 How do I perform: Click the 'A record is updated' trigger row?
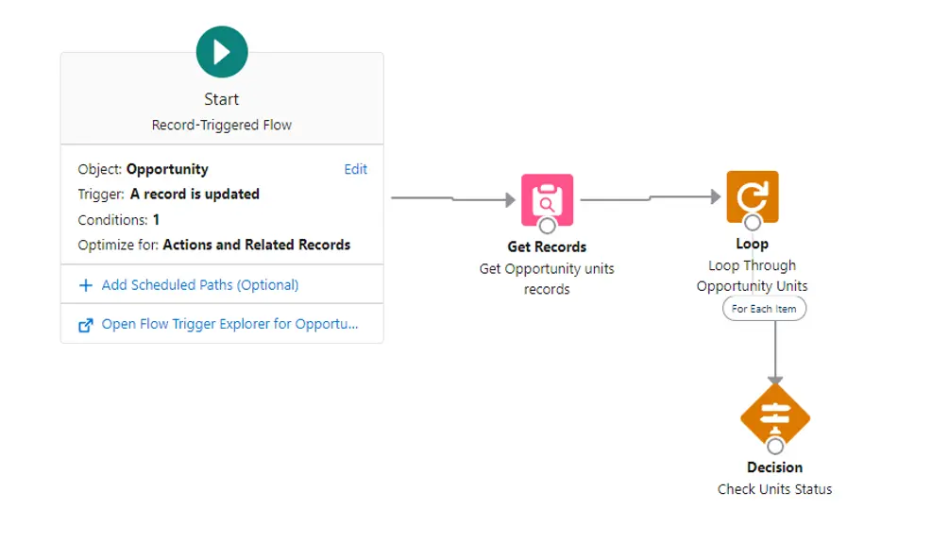coord(168,195)
